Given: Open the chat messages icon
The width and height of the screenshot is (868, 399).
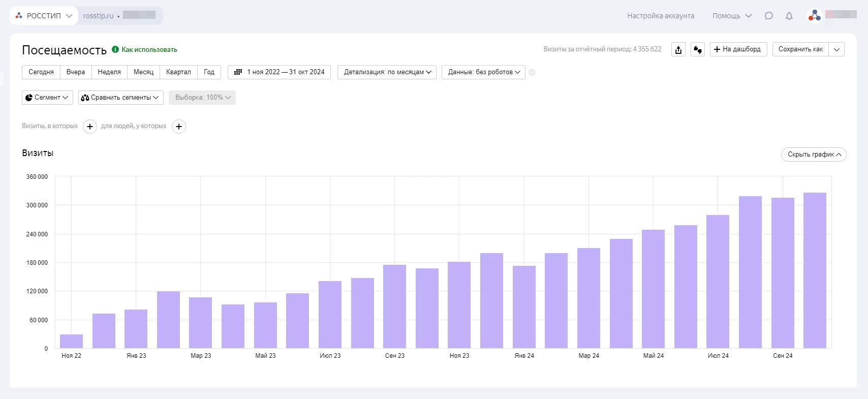Looking at the screenshot, I should pos(769,16).
